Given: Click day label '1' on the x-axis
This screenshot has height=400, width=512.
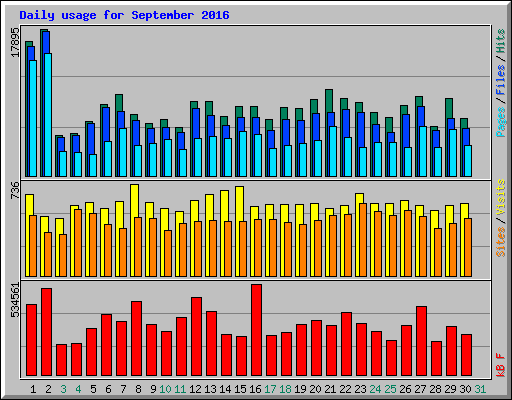Looking at the screenshot, I should [x=33, y=389].
